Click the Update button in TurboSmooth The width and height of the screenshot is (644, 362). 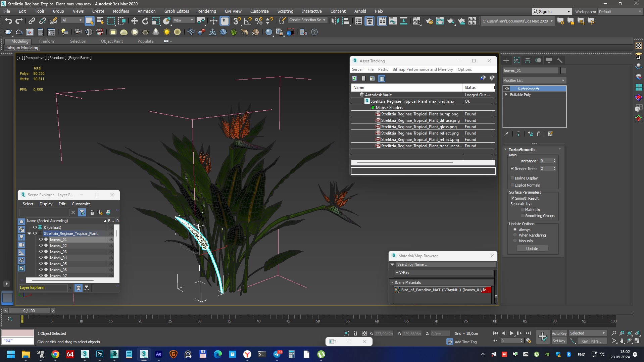532,249
